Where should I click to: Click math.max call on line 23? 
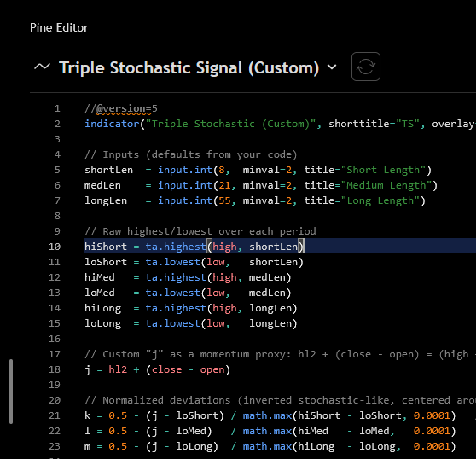coord(267,446)
